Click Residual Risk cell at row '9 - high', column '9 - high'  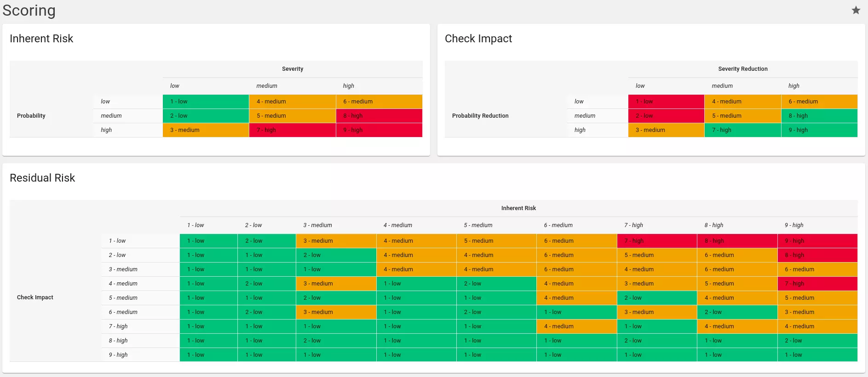pyautogui.click(x=817, y=355)
